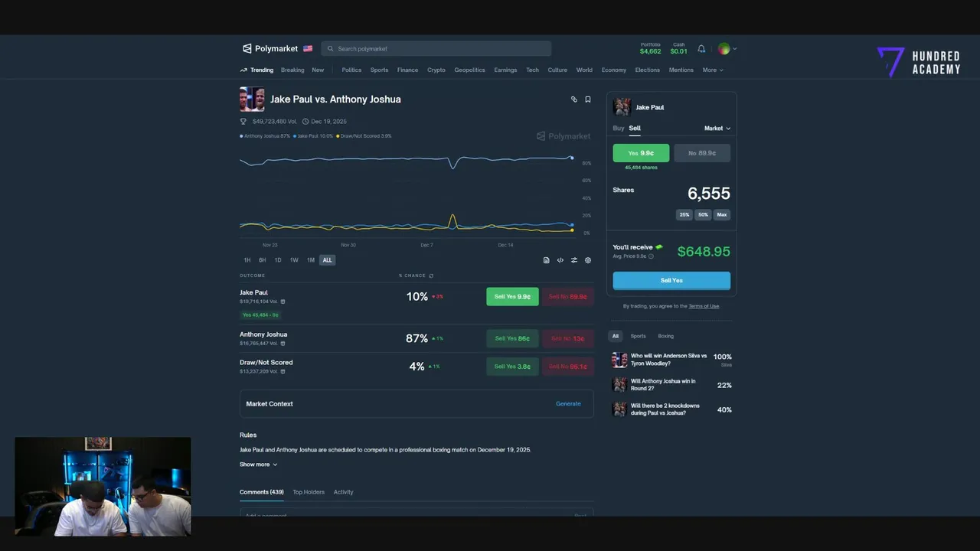Click the document icon below the chart
The width and height of the screenshot is (980, 551).
pos(546,260)
